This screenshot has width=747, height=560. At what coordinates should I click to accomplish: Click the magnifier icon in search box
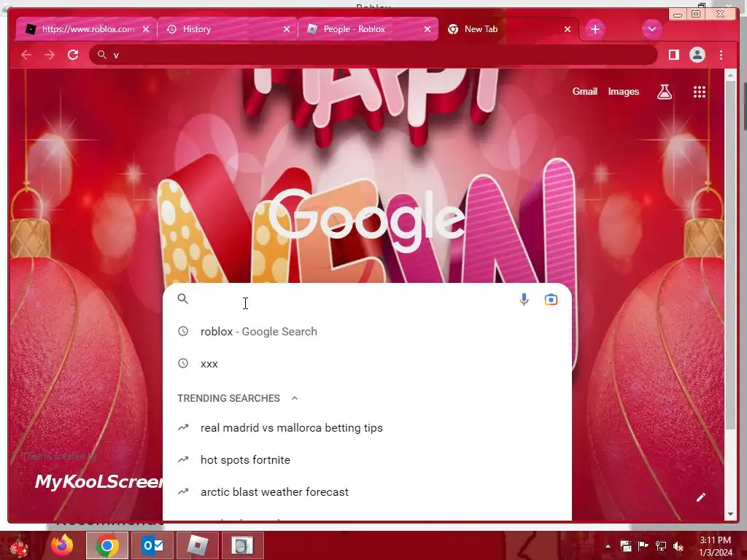point(183,298)
